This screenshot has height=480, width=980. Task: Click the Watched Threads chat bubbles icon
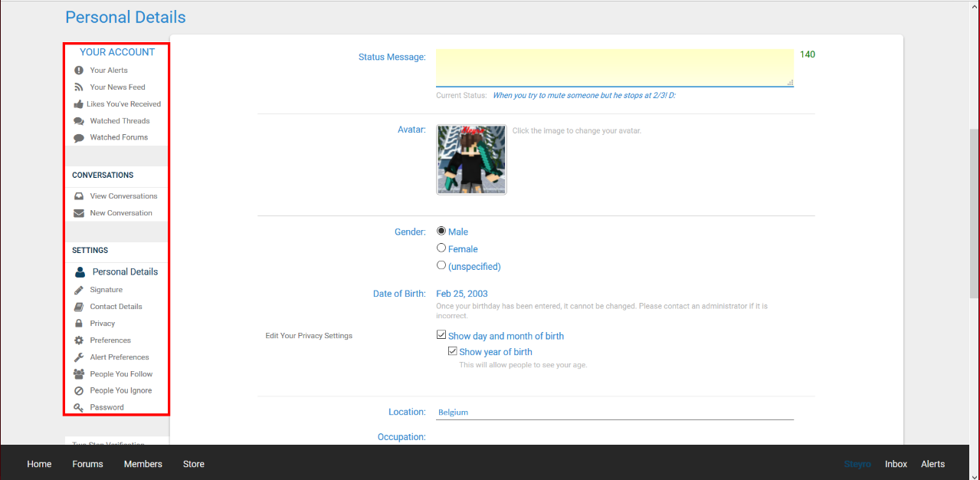click(x=78, y=121)
